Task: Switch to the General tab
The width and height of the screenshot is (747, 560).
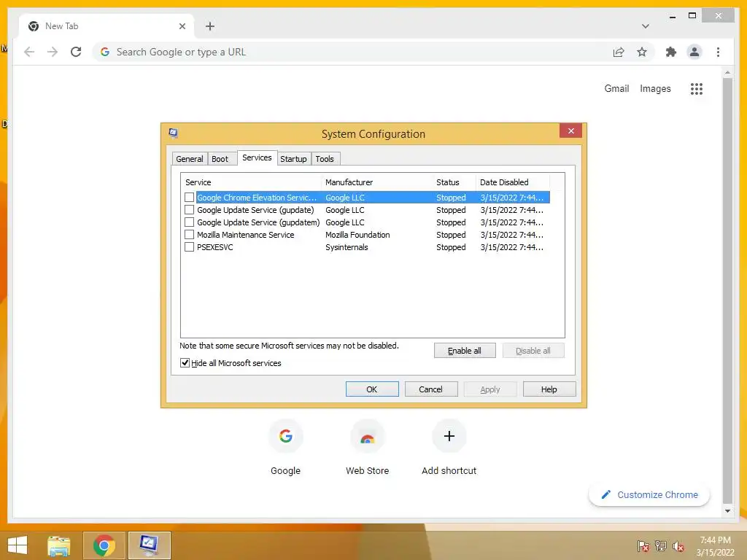Action: (189, 158)
